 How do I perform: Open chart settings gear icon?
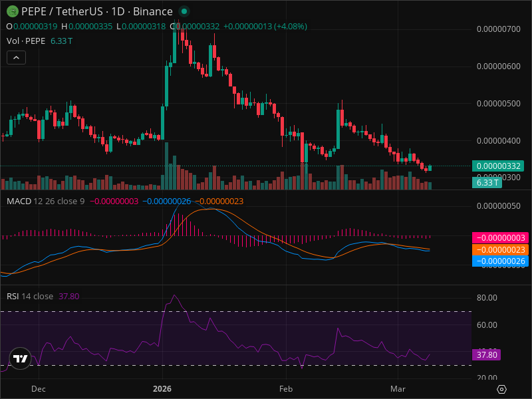[x=501, y=389]
